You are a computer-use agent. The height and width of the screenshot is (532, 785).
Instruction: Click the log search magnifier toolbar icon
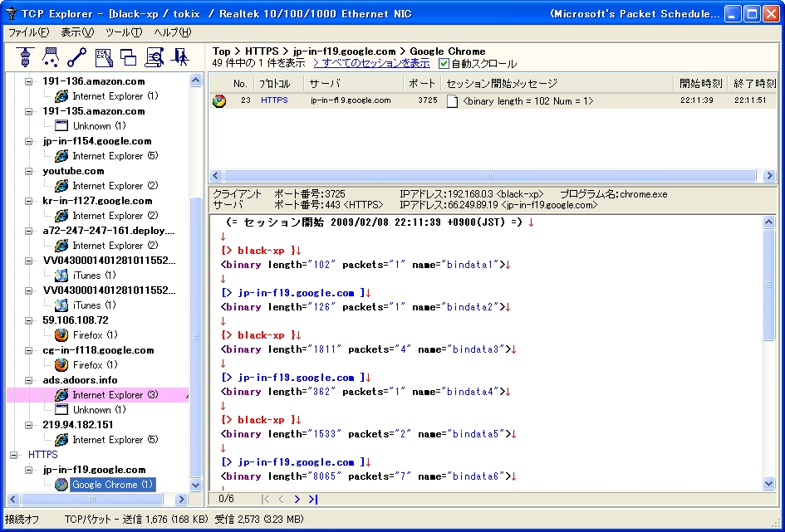click(x=155, y=57)
